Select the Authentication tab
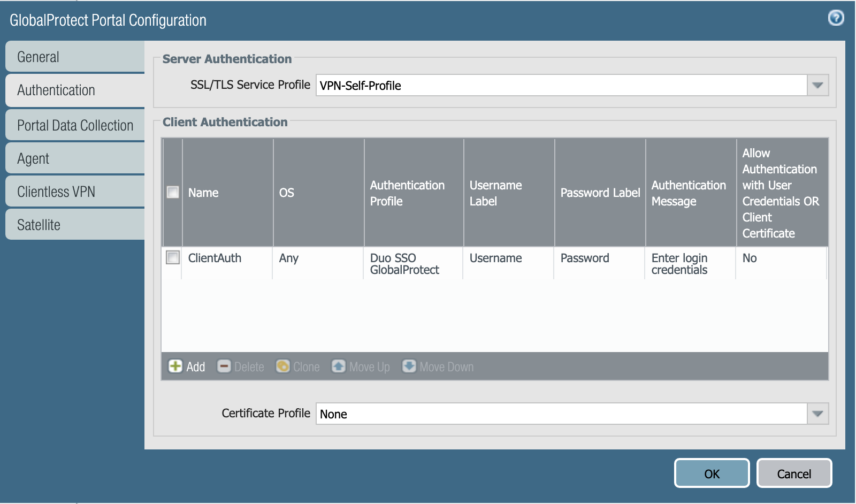Image resolution: width=856 pixels, height=504 pixels. (x=74, y=90)
